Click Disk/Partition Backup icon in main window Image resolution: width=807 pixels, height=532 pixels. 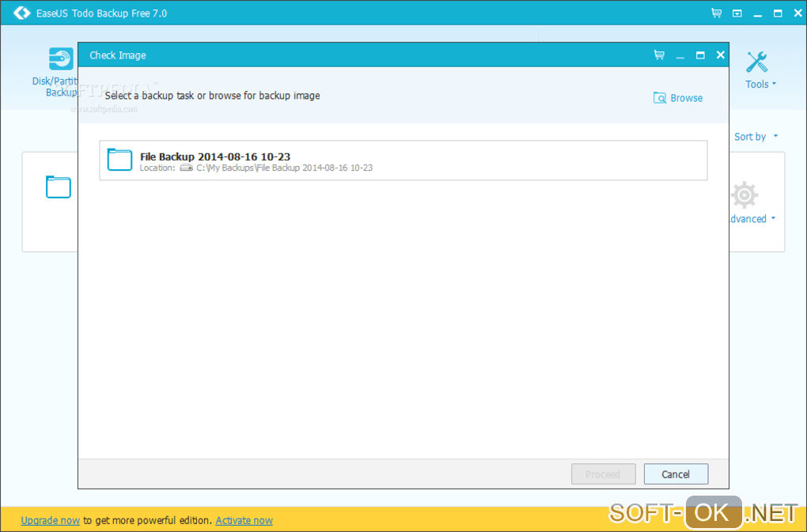[61, 58]
